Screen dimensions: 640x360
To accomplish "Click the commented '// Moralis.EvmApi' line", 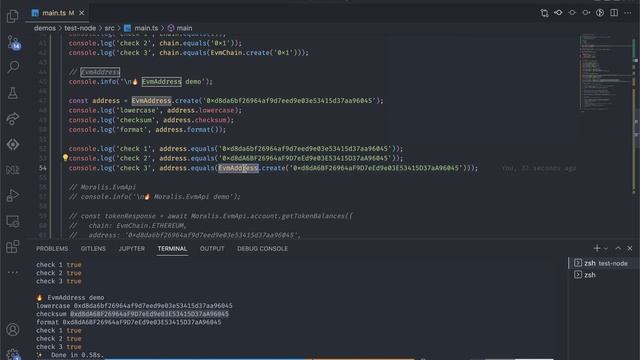I will (102, 187).
